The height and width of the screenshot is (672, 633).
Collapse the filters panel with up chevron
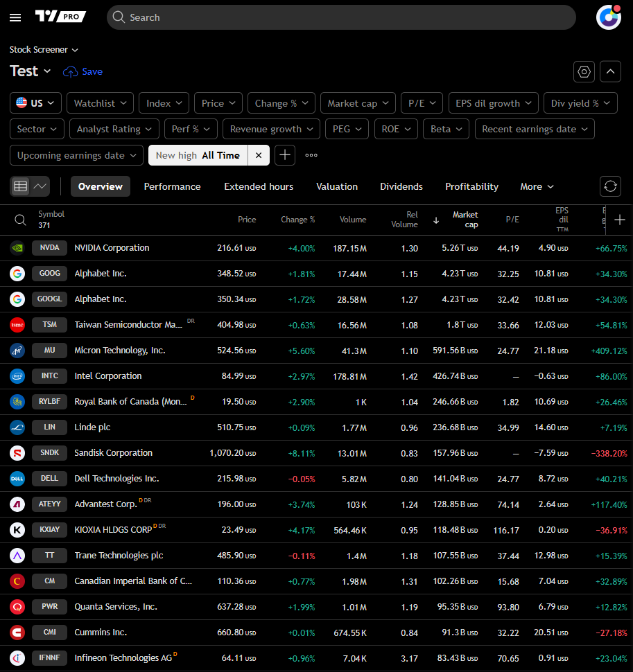coord(610,71)
